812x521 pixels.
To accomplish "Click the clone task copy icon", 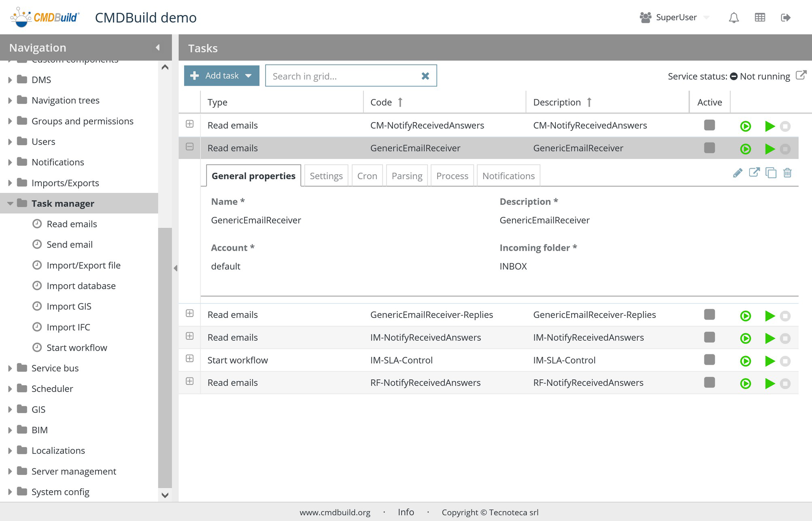I will tap(771, 173).
